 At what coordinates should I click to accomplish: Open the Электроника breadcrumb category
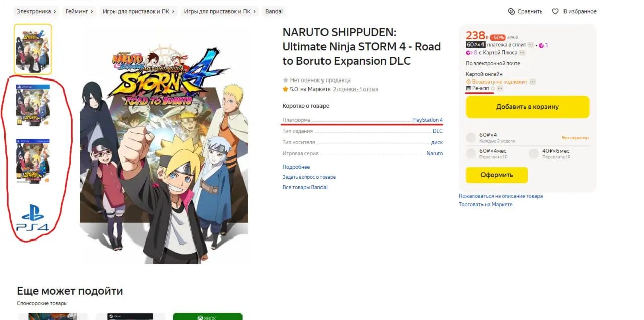click(x=33, y=11)
